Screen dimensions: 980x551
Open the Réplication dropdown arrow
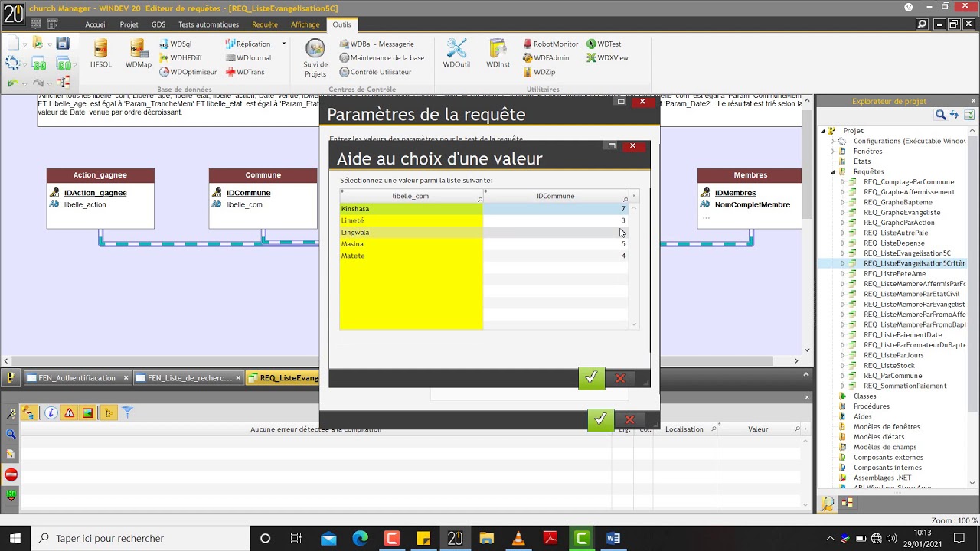(284, 44)
